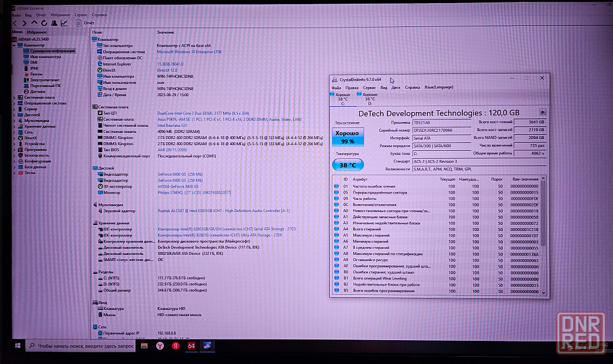Click the 38 °C temperature button in CrystalDiskInfo
Screen dimensions: 613x364
tap(348, 165)
